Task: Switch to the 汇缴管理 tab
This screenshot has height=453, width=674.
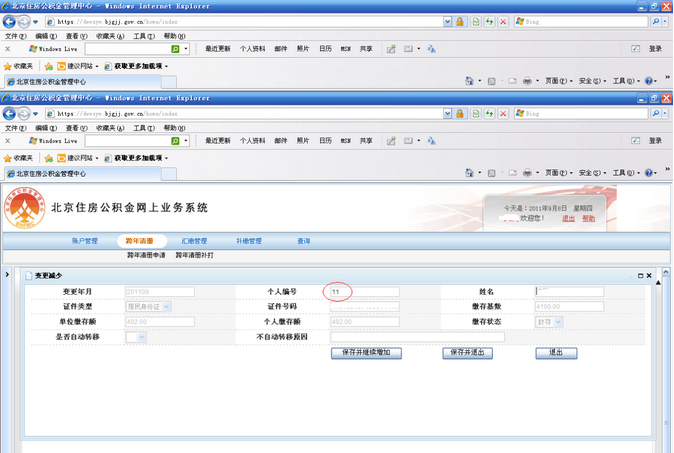Action: (194, 241)
